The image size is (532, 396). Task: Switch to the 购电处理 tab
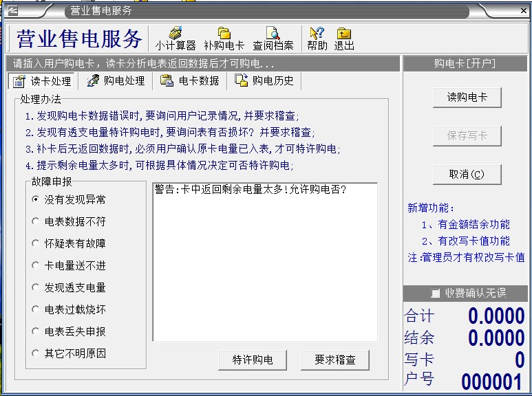(116, 81)
